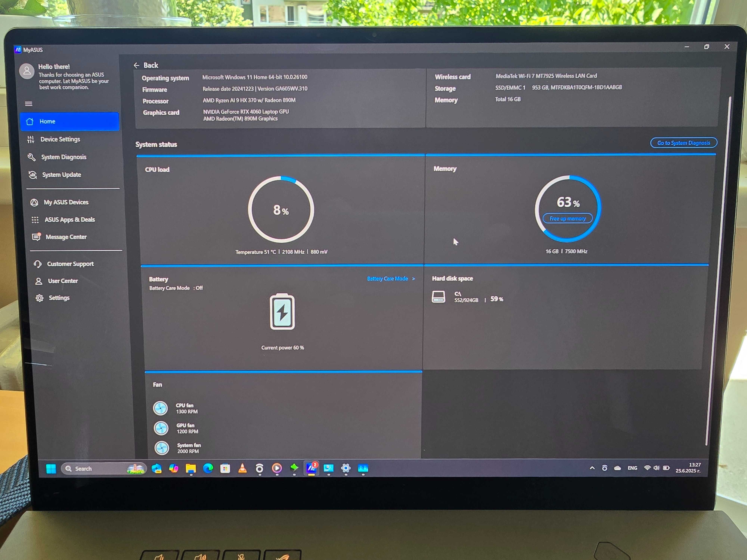The height and width of the screenshot is (560, 747).
Task: Click the Temperature 51 °C readout
Action: coord(256,252)
